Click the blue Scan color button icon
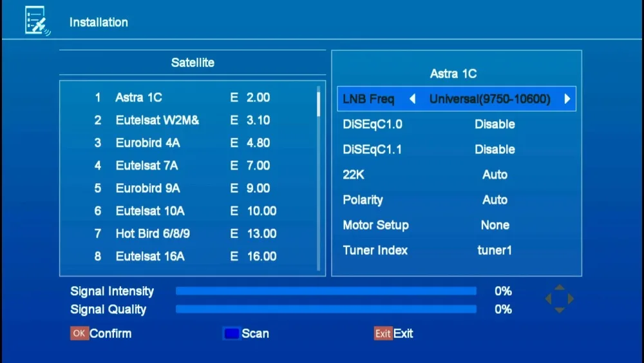The image size is (644, 363). tap(232, 333)
